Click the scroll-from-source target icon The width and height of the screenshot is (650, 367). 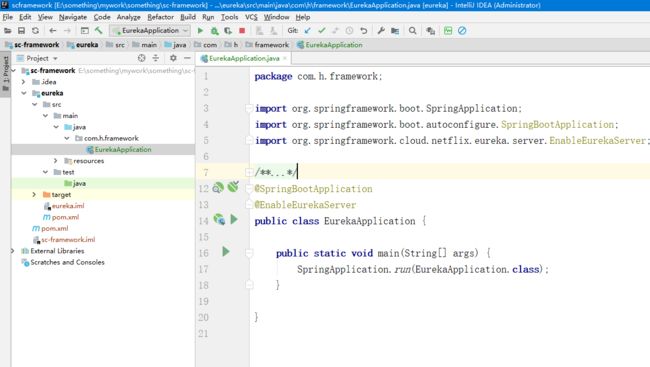142,58
